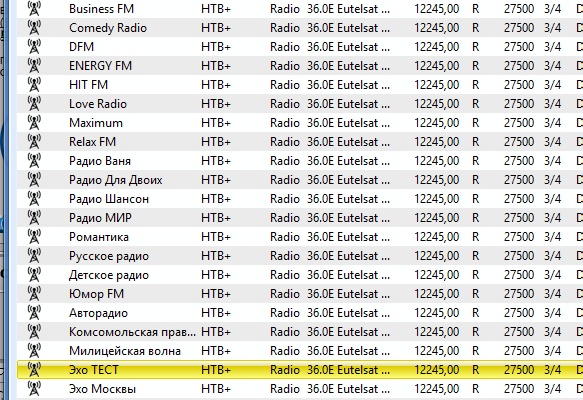Click the antenna icon beside Maximum
The height and width of the screenshot is (400, 583).
pyautogui.click(x=34, y=123)
